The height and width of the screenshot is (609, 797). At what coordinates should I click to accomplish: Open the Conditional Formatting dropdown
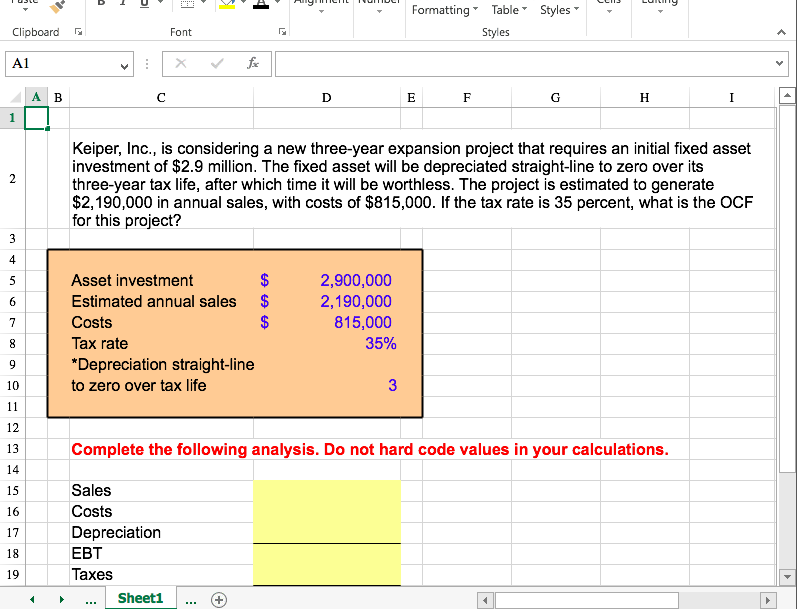click(x=445, y=10)
